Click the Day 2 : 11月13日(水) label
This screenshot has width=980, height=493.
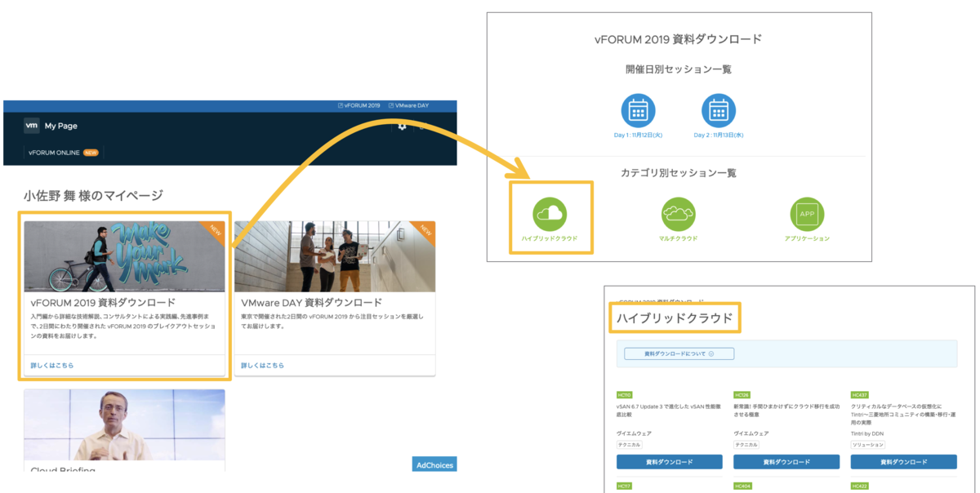pos(719,135)
